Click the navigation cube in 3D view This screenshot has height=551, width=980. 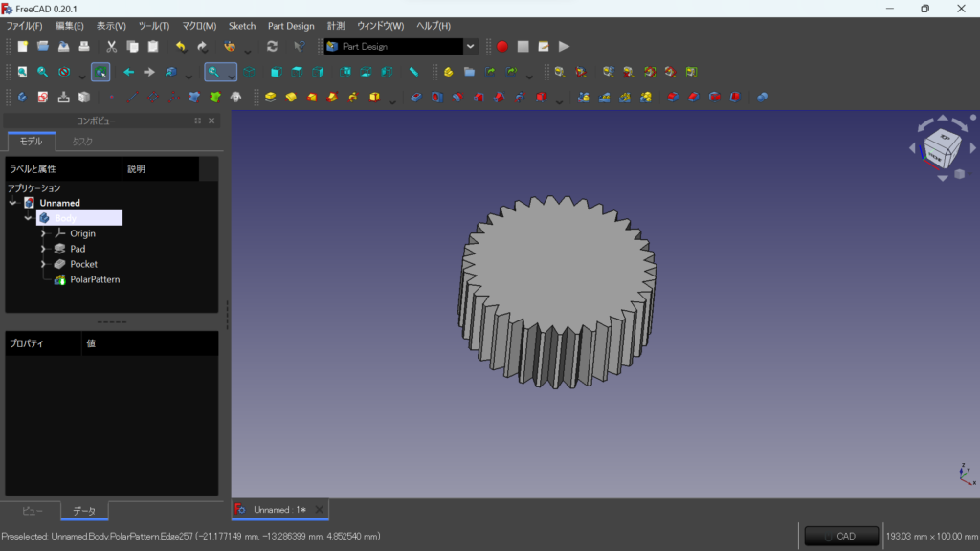click(x=942, y=148)
